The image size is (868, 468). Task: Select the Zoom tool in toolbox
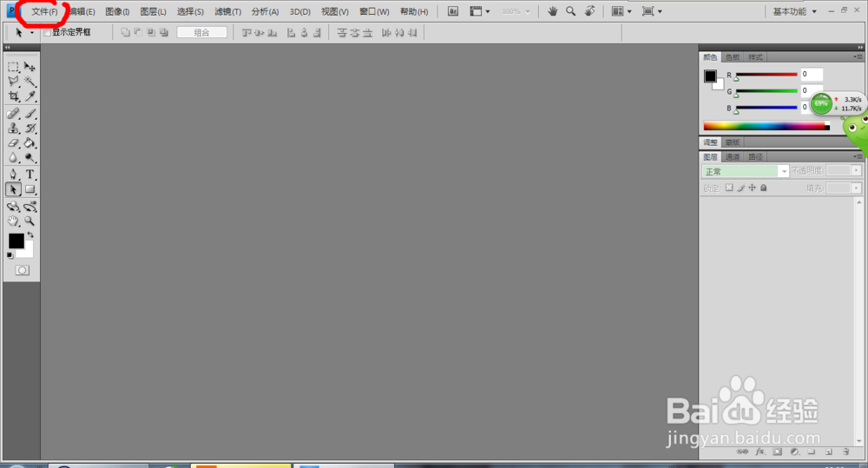click(x=30, y=221)
